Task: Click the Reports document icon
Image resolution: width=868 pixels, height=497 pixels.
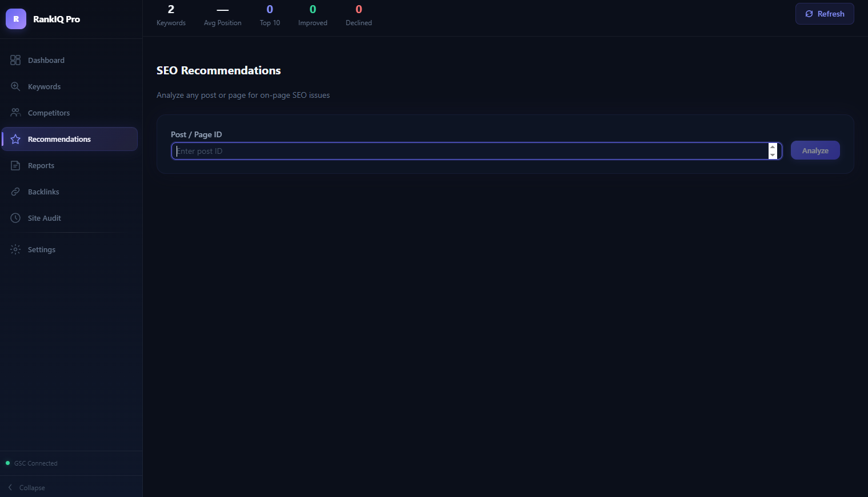Action: (x=15, y=165)
